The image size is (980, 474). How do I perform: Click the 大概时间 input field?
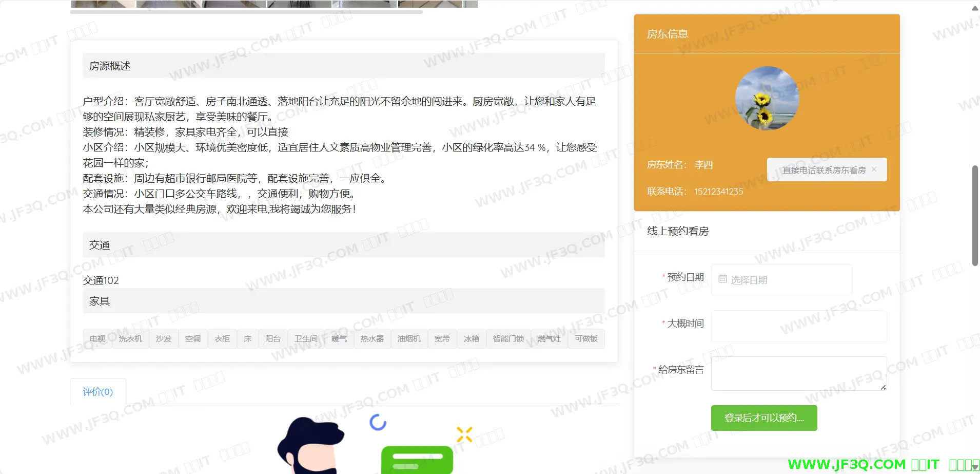coord(798,326)
